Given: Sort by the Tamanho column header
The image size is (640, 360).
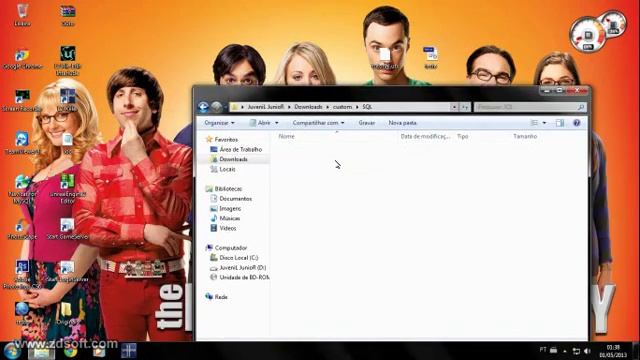Looking at the screenshot, I should (525, 136).
